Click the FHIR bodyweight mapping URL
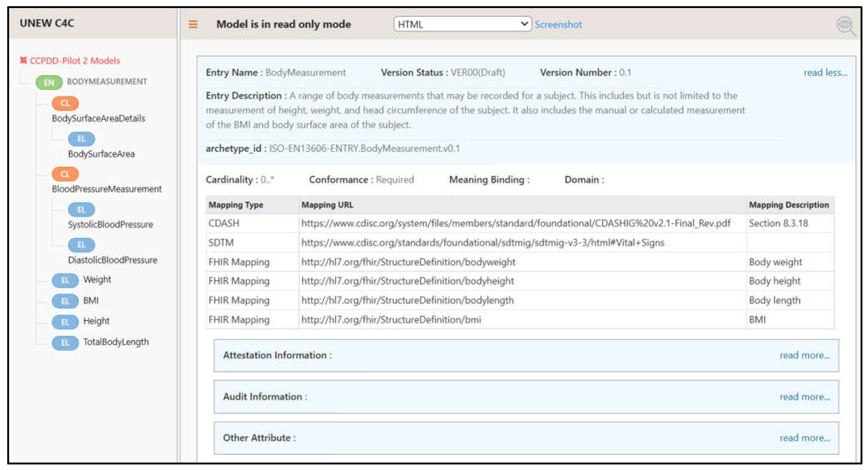The height and width of the screenshot is (470, 868). click(x=408, y=262)
